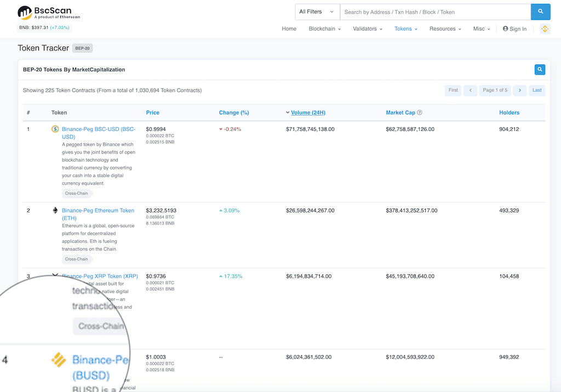Open the Binance chain selector icon
Screen dimensions: 561x392
545,28
